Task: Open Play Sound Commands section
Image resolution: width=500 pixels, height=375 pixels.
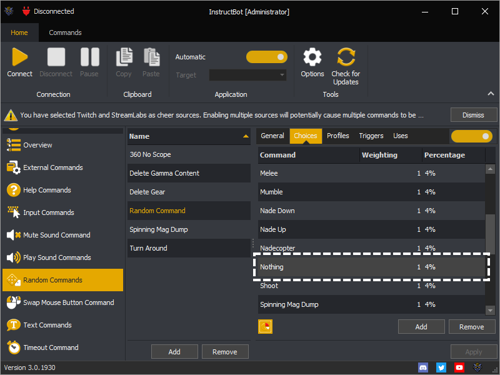Action: pos(63,257)
